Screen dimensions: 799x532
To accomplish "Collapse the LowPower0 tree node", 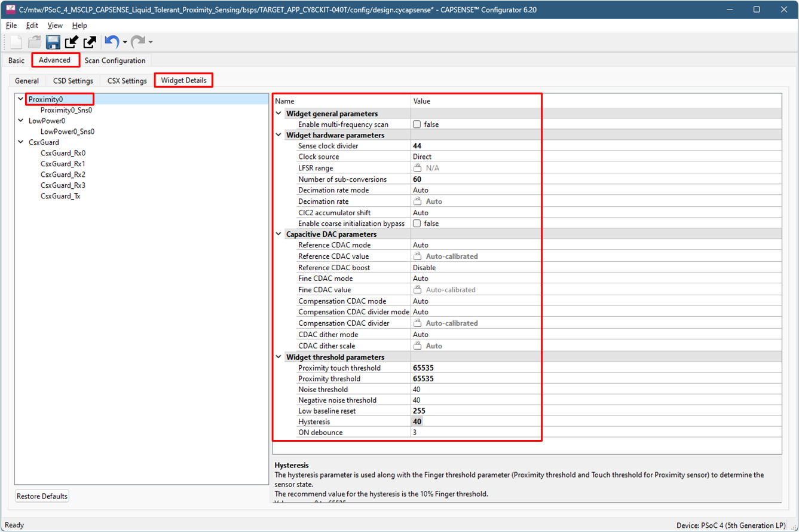I will pyautogui.click(x=21, y=121).
